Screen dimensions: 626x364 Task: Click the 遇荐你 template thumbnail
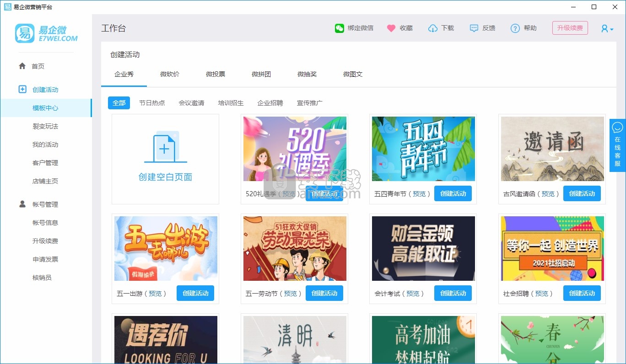(166, 340)
